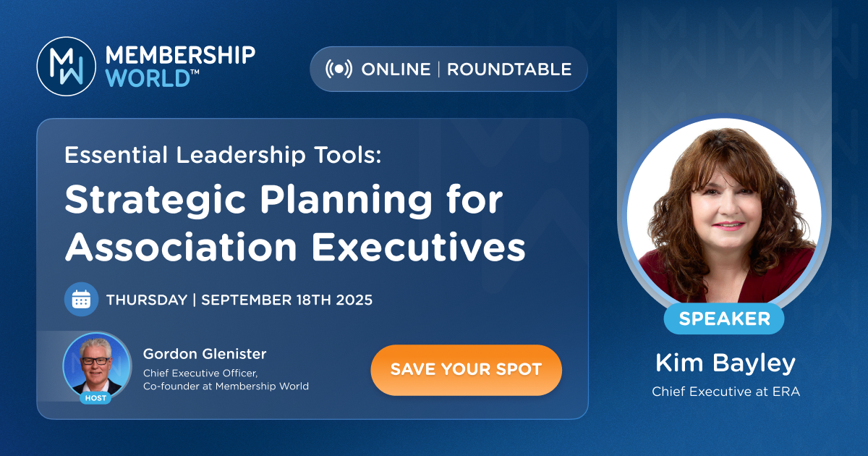Select the ROUNDTABLE label in the pill
The width and height of the screenshot is (868, 456).
[509, 69]
